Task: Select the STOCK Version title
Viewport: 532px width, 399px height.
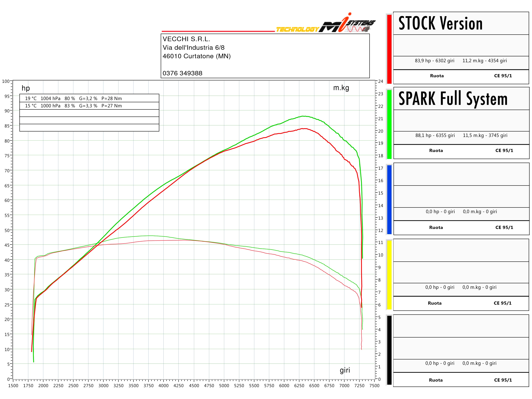Action: point(440,23)
